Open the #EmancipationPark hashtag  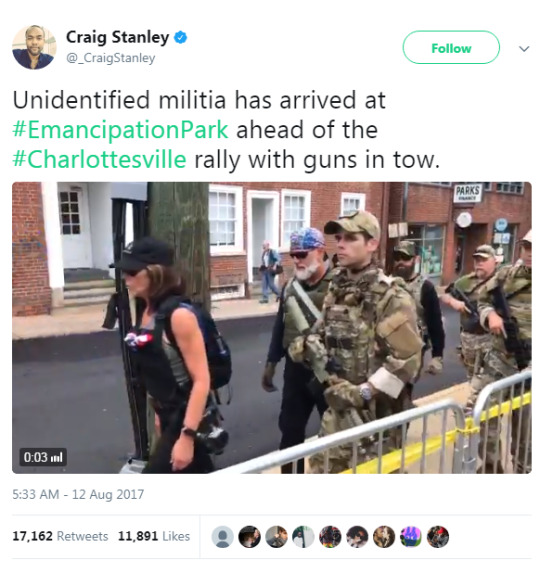click(x=120, y=130)
